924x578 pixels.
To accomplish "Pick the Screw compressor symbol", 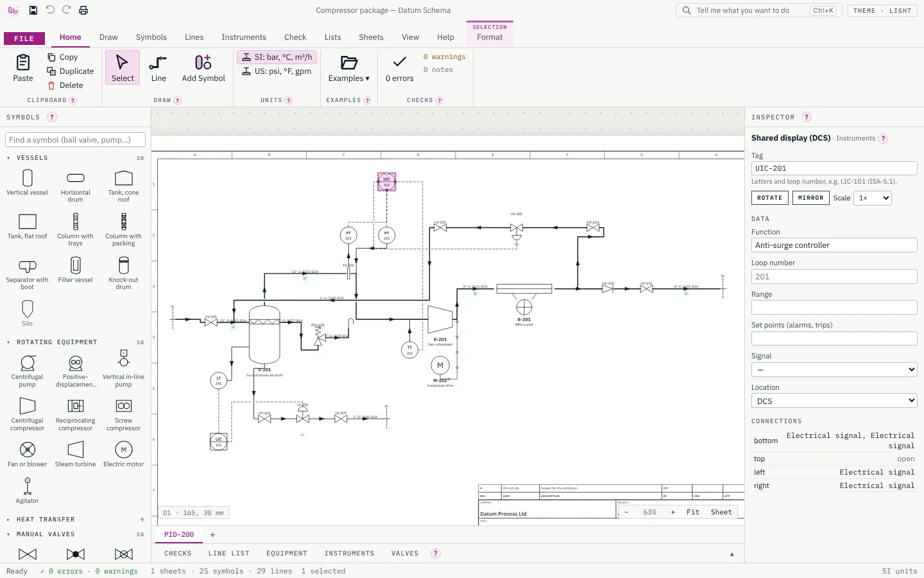I will pyautogui.click(x=124, y=414).
